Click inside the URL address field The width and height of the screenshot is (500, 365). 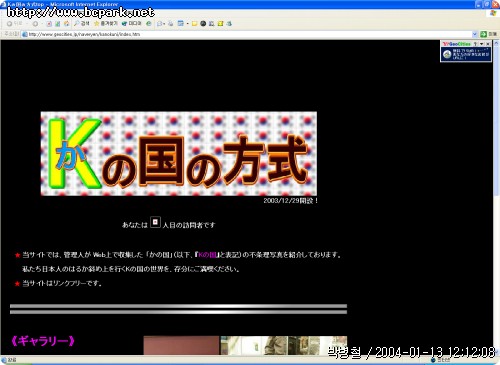tap(247, 34)
